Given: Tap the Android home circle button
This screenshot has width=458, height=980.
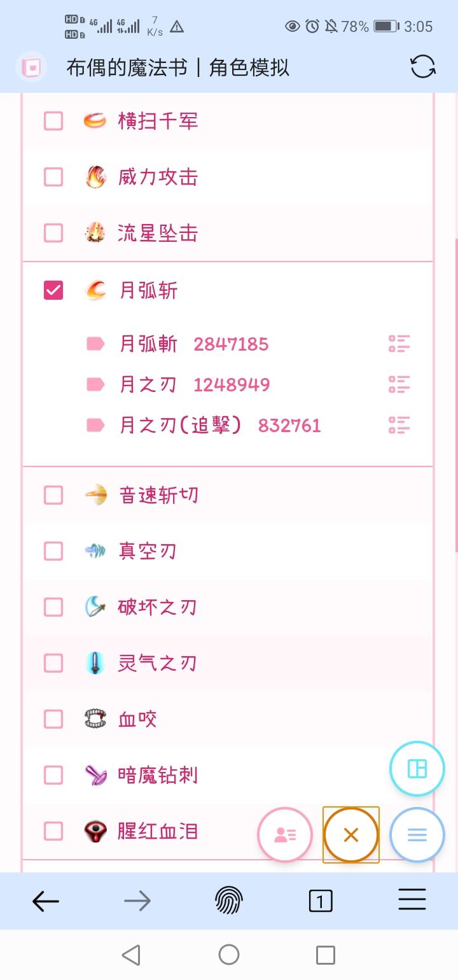Looking at the screenshot, I should (229, 955).
